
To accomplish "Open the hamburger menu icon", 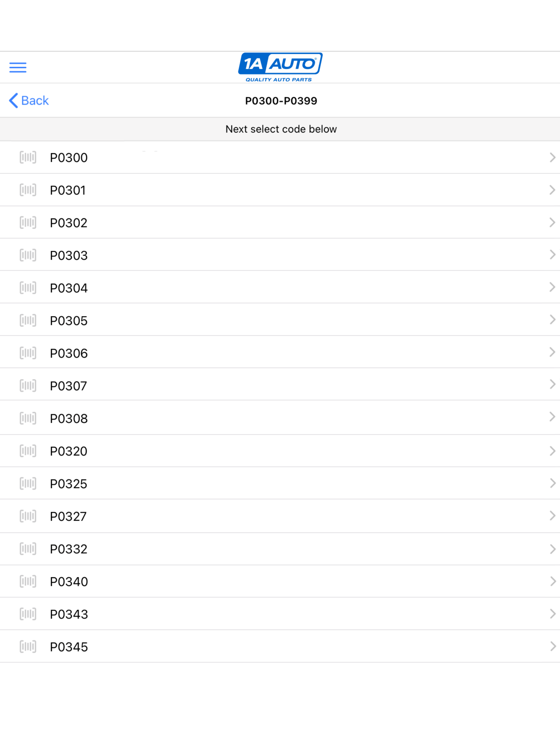I will click(17, 67).
